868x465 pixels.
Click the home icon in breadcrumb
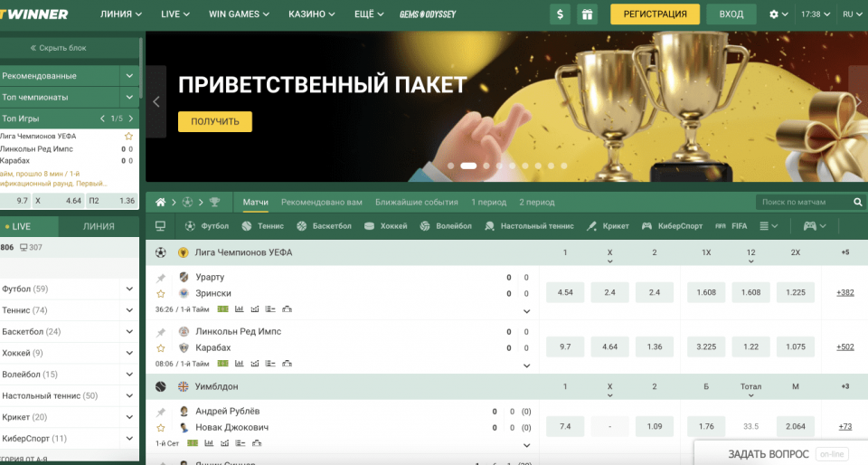(x=161, y=202)
